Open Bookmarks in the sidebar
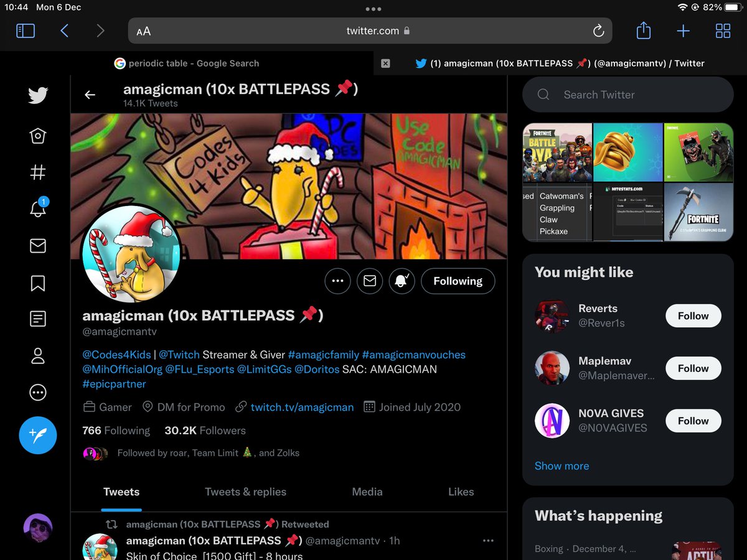The width and height of the screenshot is (747, 560). (x=38, y=283)
